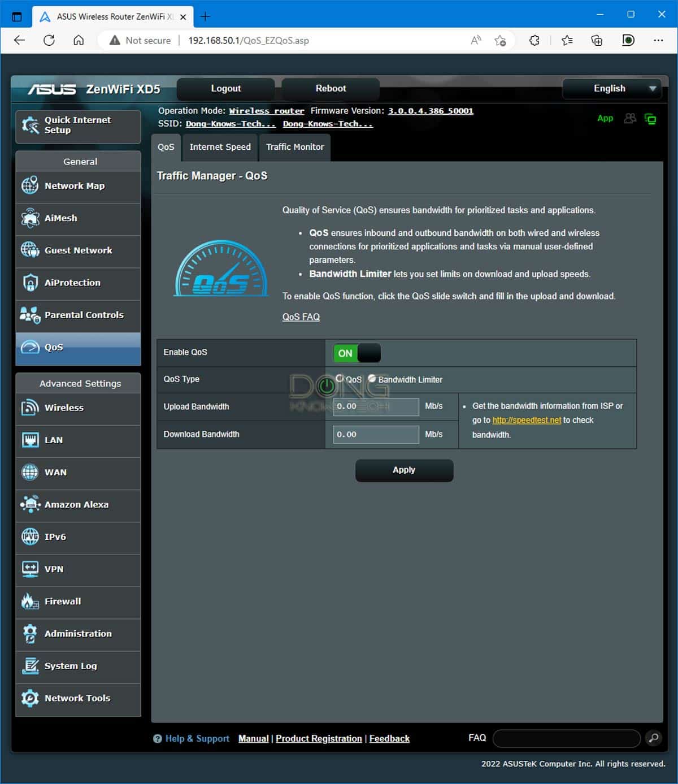The width and height of the screenshot is (678, 784).
Task: Click the FAQ search input field
Action: coord(567,738)
